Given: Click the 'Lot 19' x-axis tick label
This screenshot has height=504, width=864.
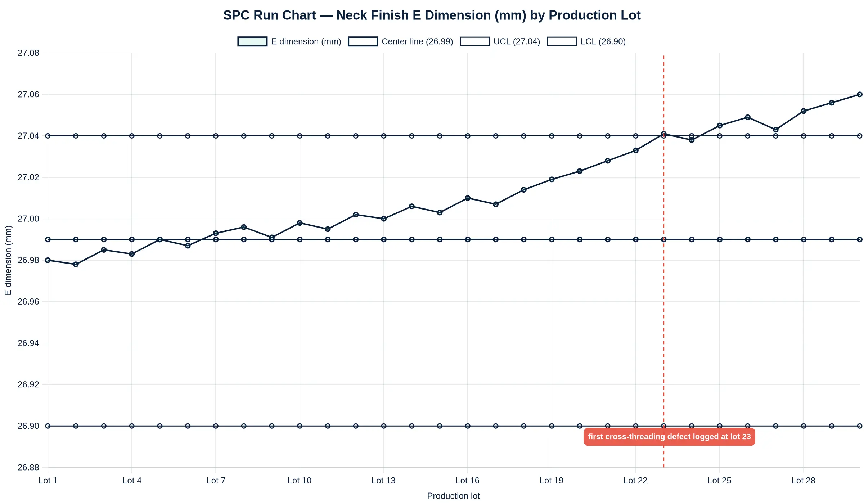Looking at the screenshot, I should pos(552,480).
